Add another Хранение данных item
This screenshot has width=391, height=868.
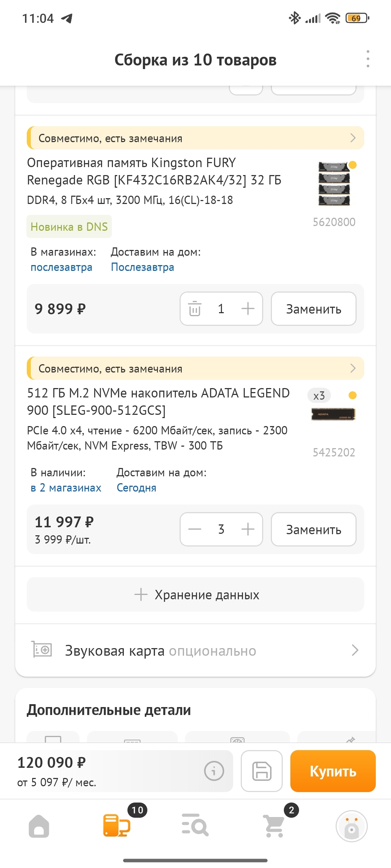point(195,595)
